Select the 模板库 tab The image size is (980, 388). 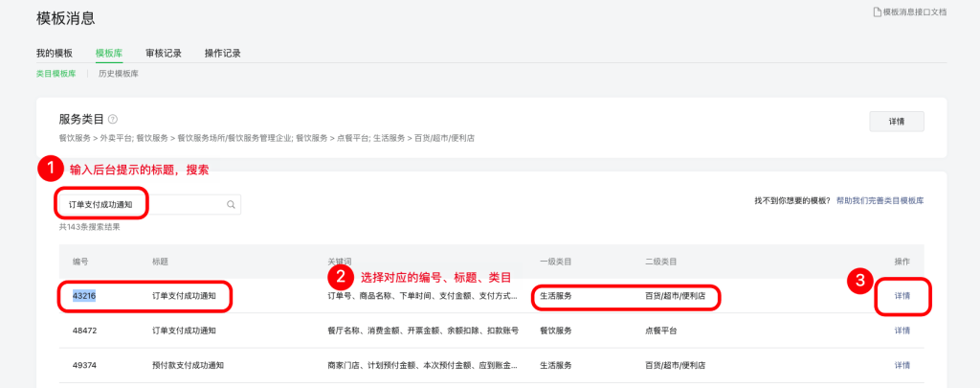tap(109, 53)
